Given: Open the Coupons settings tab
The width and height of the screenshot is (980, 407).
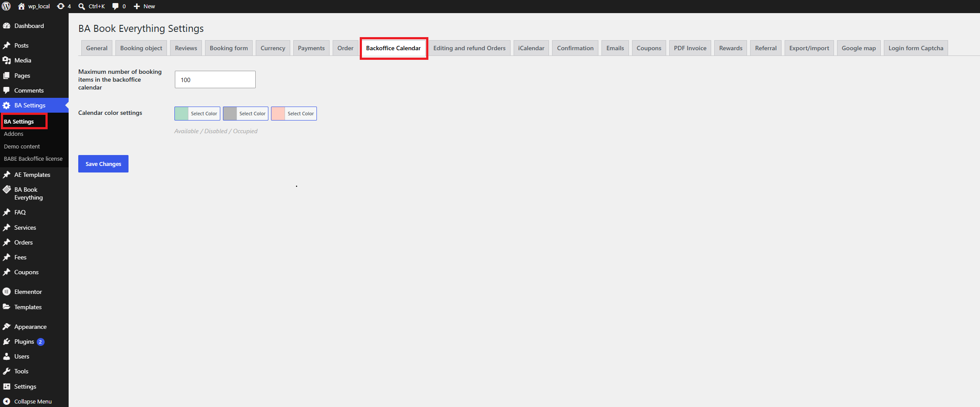Looking at the screenshot, I should [649, 48].
